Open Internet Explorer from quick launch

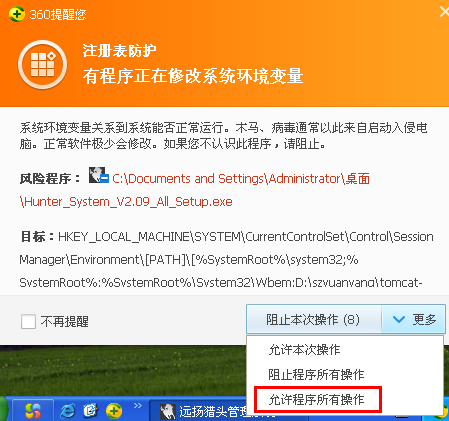[68, 411]
